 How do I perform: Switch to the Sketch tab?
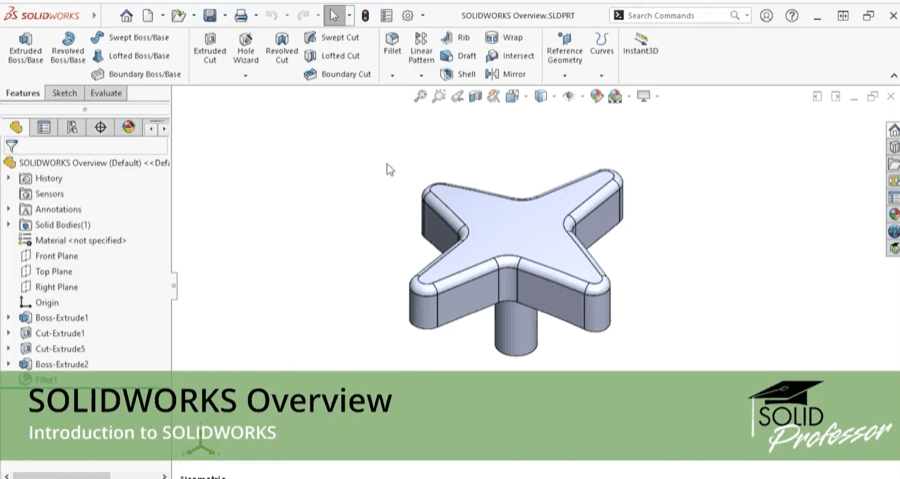[x=65, y=93]
